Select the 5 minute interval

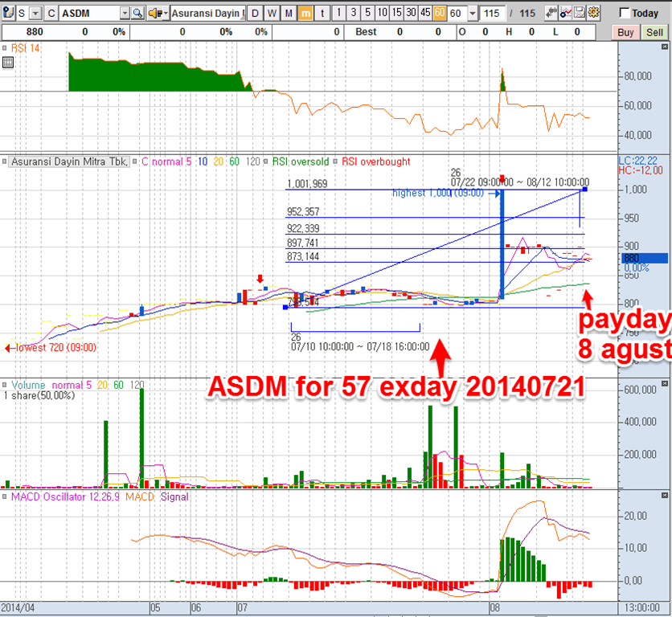click(367, 13)
